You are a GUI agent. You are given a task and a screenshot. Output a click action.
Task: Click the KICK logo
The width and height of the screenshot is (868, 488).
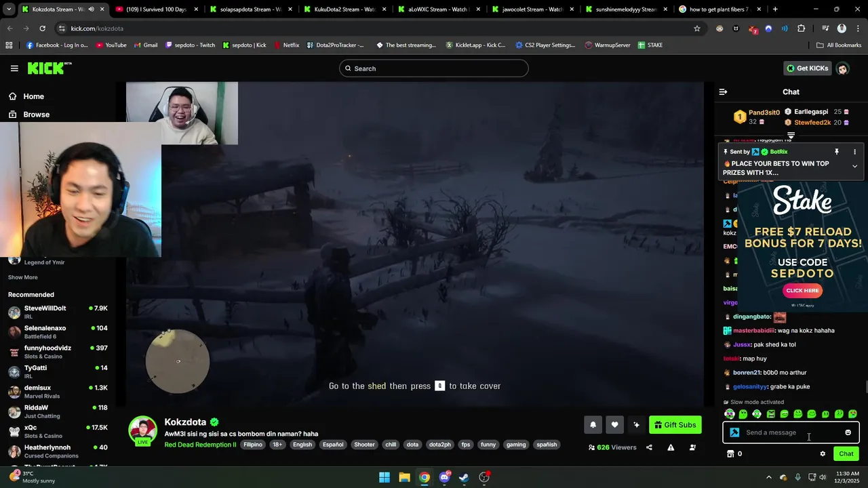49,68
